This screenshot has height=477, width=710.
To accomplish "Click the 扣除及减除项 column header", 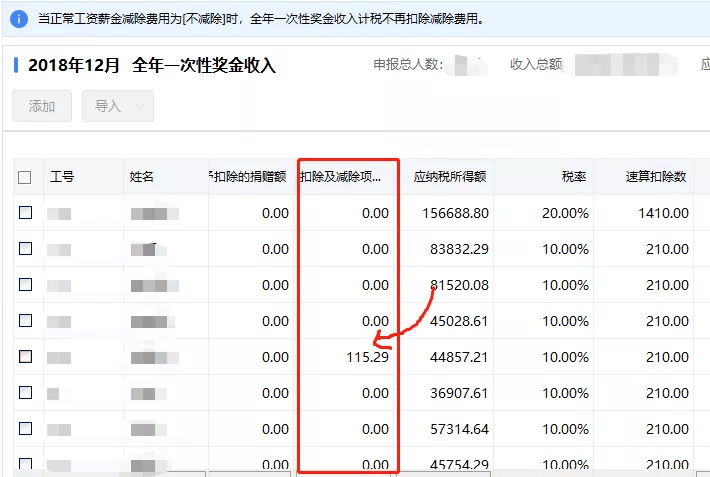I will pos(342,177).
